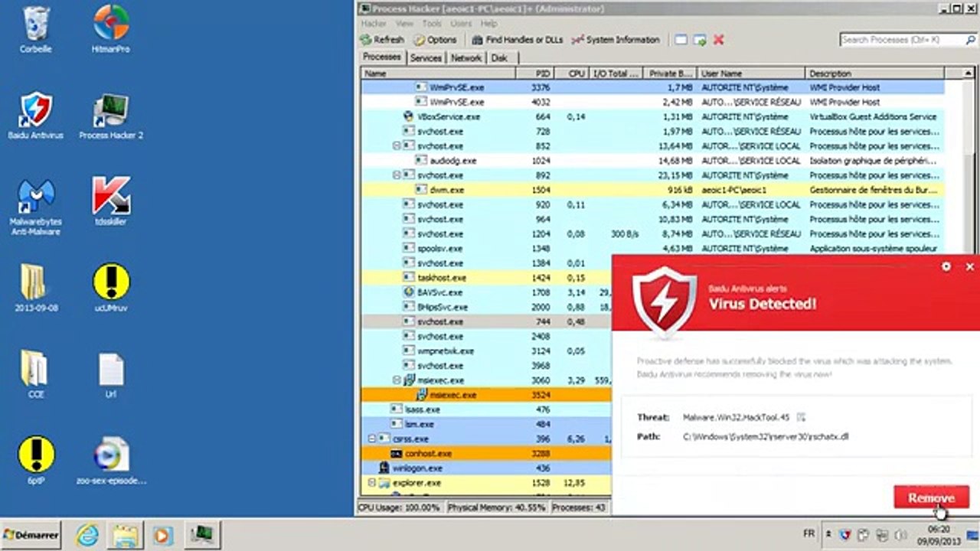Select the taskhost.exe process
Screen dimensions: 980x551
point(486,278)
